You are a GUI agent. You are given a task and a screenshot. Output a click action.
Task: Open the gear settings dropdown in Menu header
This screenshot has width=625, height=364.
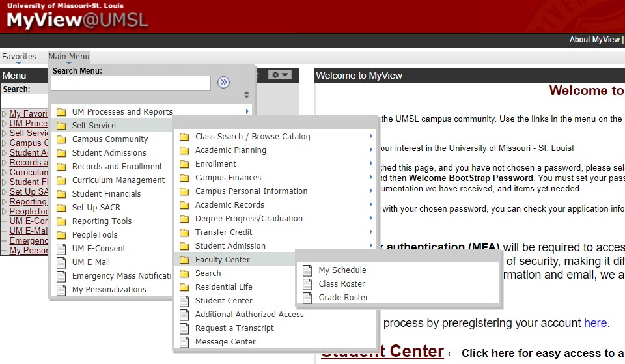[280, 75]
